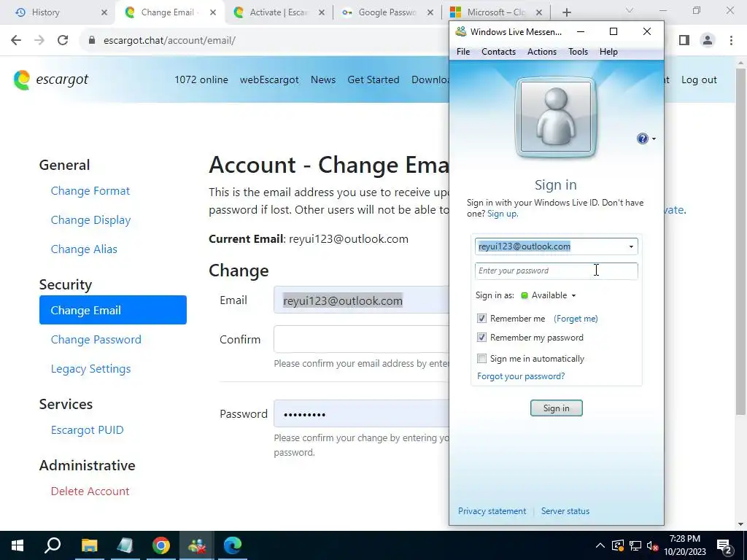Open webEscargot in the site navigation
This screenshot has height=560, width=747.
click(x=269, y=80)
